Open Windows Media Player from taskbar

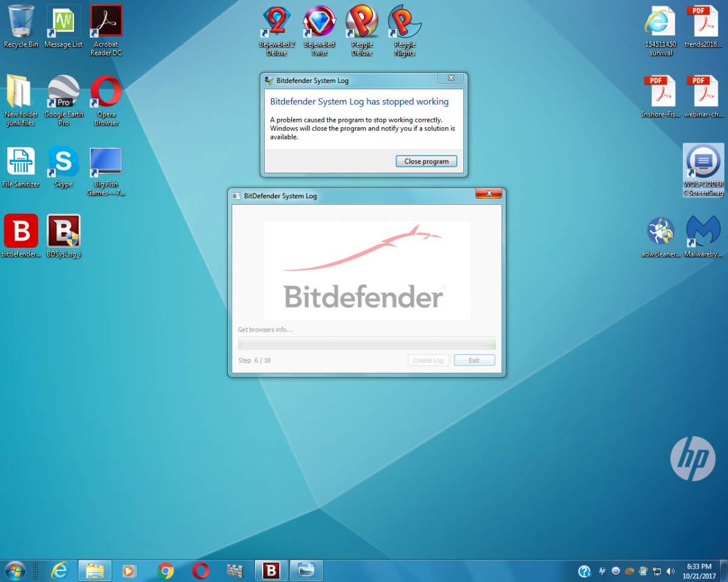[129, 570]
